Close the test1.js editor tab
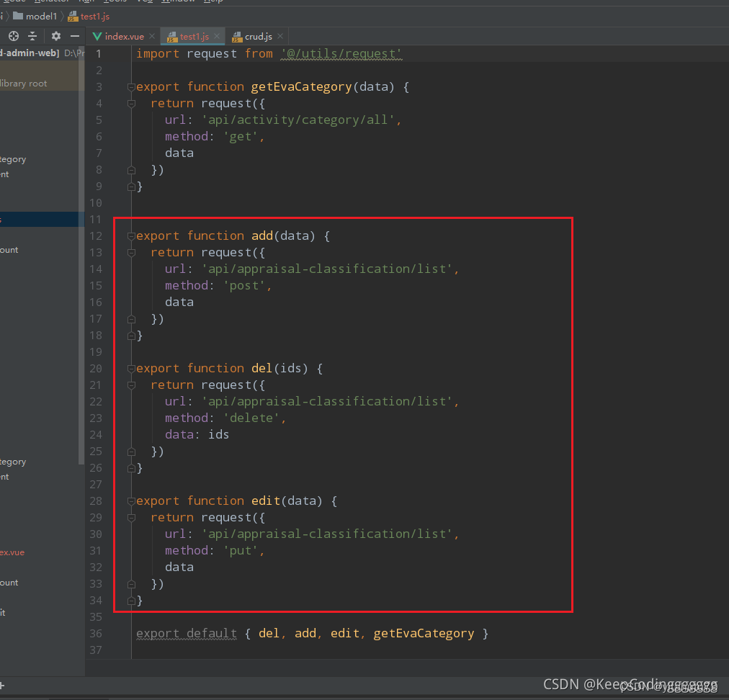 [216, 36]
